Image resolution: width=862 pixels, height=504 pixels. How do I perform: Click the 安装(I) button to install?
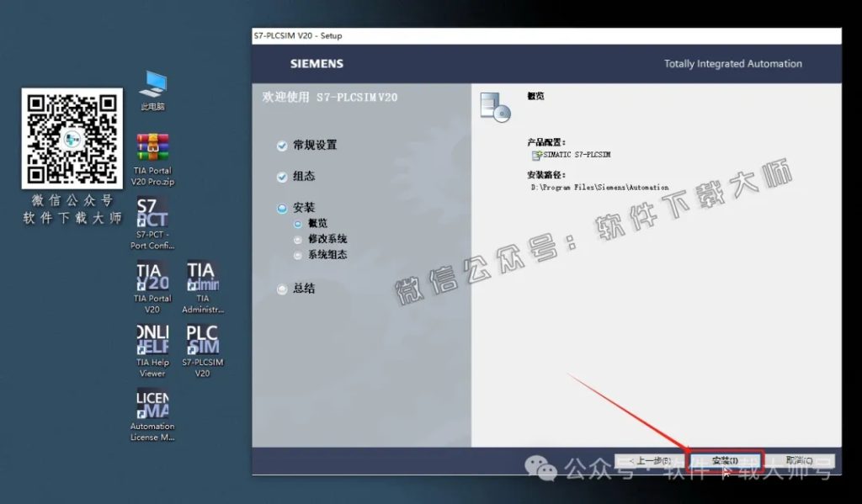726,460
